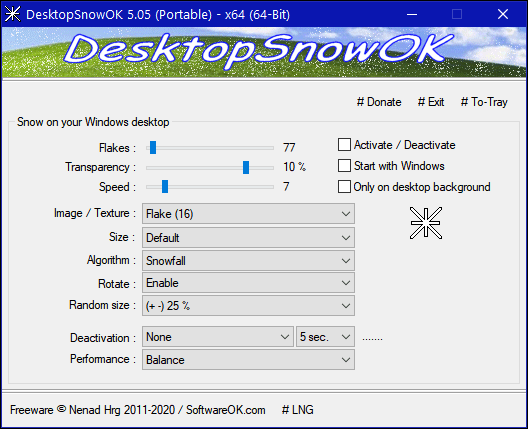Open the Performance dropdown set to Balance
This screenshot has width=528, height=429.
pyautogui.click(x=248, y=360)
